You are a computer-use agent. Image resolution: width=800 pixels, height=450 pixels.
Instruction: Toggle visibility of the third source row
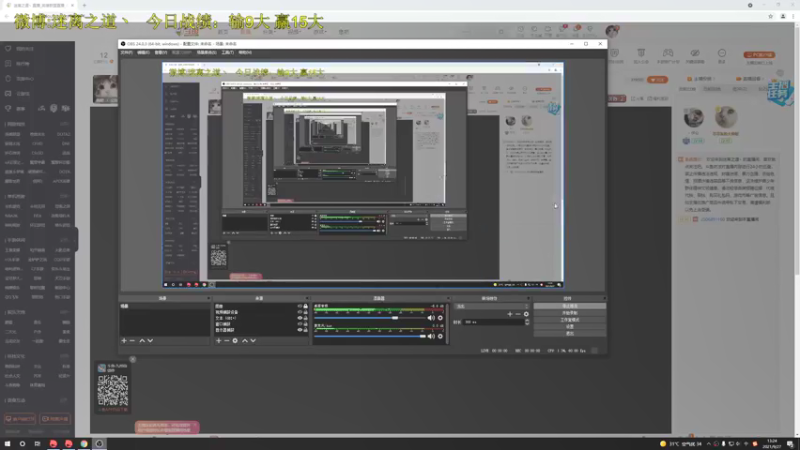(x=299, y=318)
